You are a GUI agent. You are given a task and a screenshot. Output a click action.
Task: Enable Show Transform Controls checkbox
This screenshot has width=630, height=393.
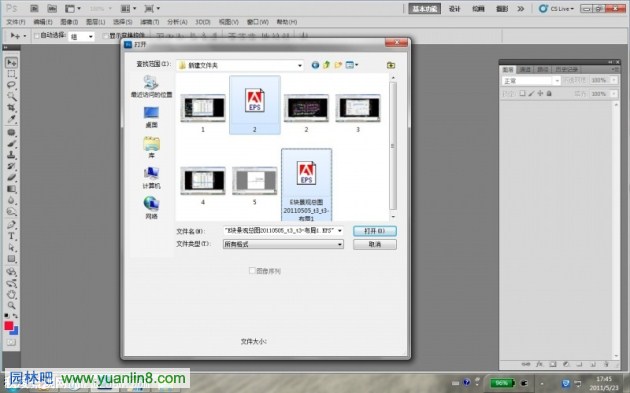[105, 36]
